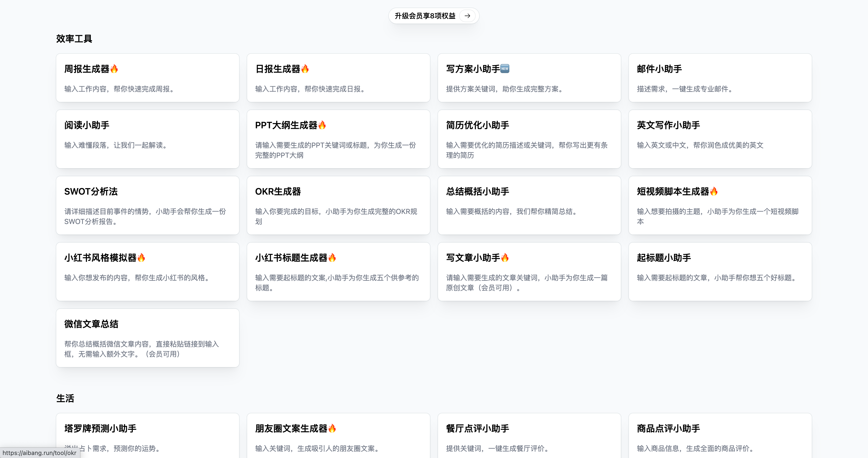Screen dimensions: 868x458
Task: Click the arrow icon beside 升级会员享8项权益
Action: [x=467, y=16]
